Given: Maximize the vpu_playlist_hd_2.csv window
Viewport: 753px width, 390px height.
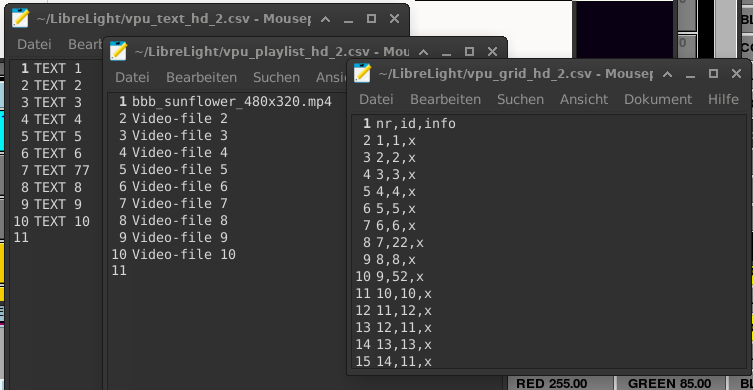Looking at the screenshot, I should pos(469,52).
